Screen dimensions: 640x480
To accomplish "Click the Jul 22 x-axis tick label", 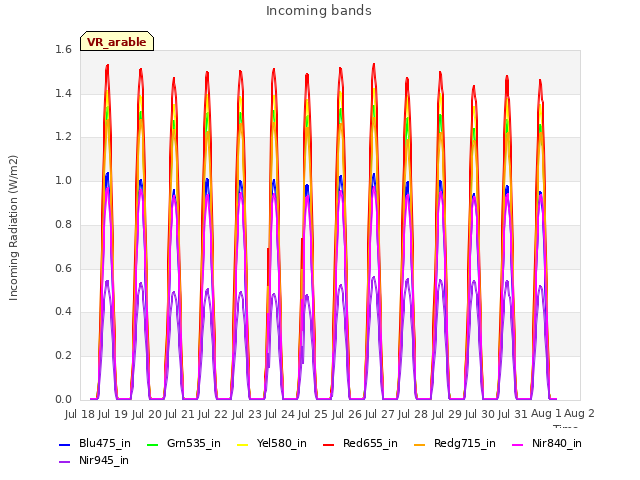I will click(x=213, y=414).
